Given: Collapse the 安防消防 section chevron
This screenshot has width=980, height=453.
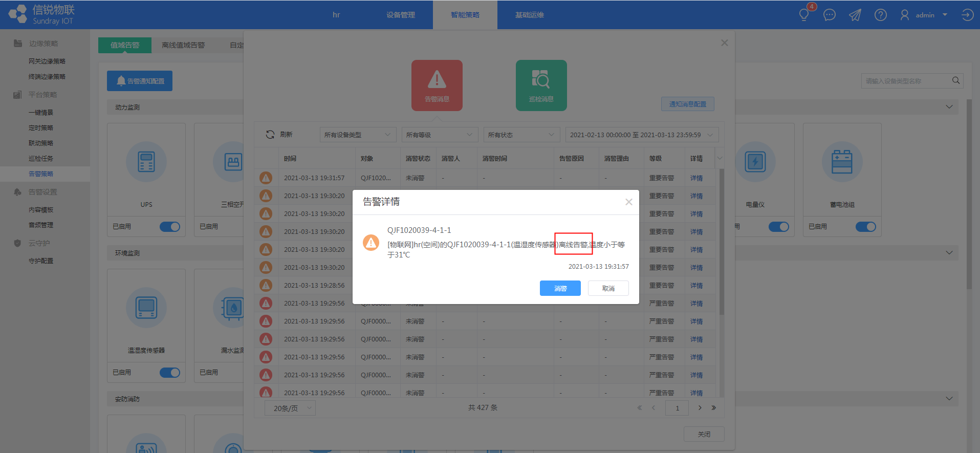Looking at the screenshot, I should [949, 399].
